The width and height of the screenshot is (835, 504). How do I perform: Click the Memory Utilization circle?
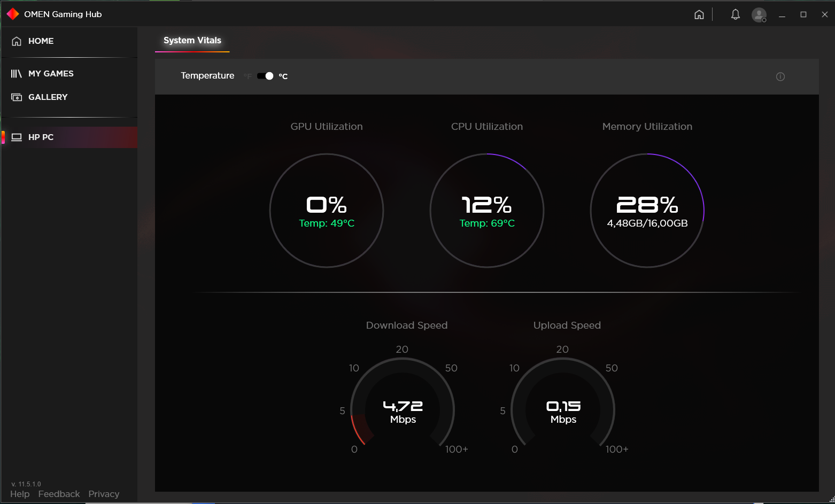pos(647,211)
